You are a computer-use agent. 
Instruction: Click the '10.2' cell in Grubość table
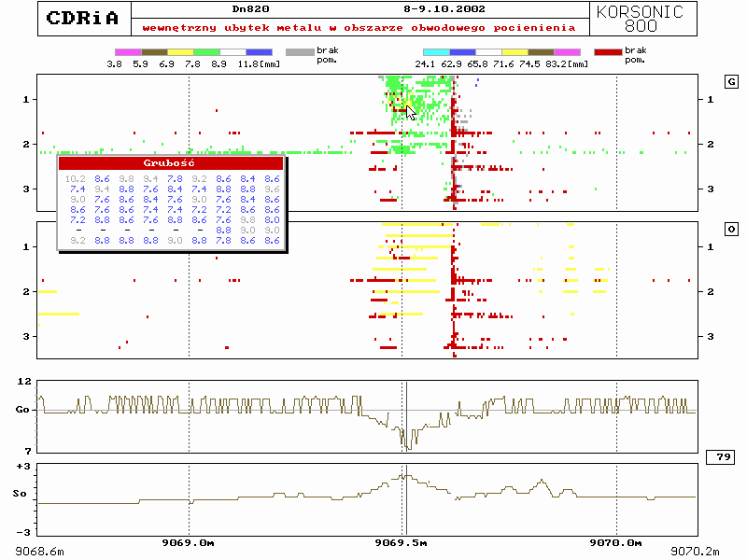(76, 179)
